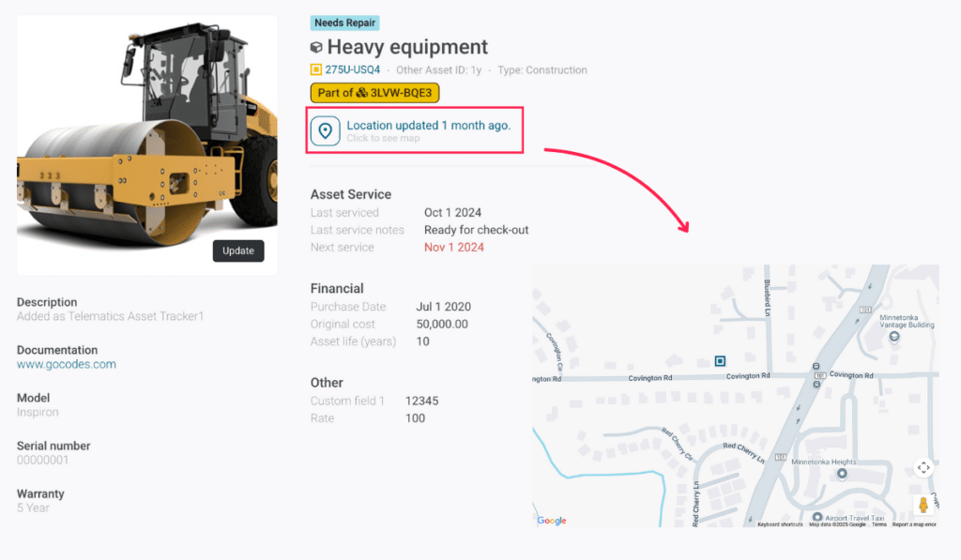Click the location pin icon

(326, 131)
